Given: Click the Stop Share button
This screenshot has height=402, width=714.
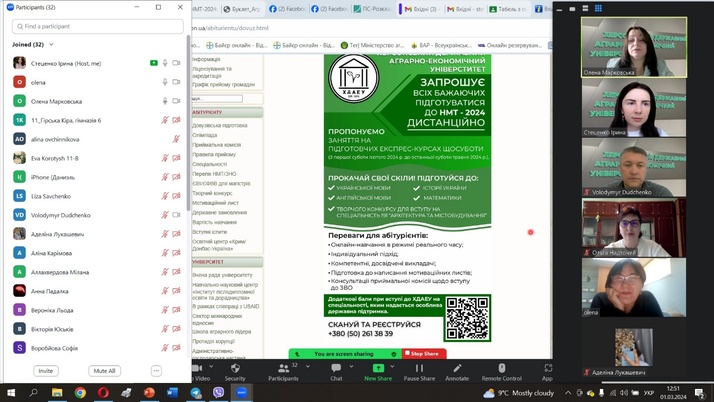Looking at the screenshot, I should [x=424, y=354].
